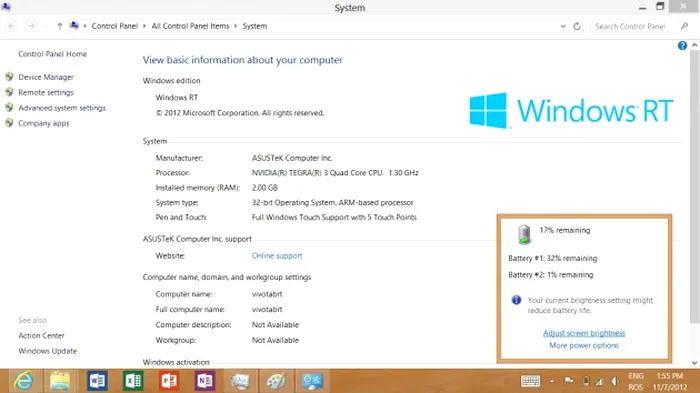Open Internet Explorer from the taskbar
Screen dimensions: 700x393
pos(23,381)
